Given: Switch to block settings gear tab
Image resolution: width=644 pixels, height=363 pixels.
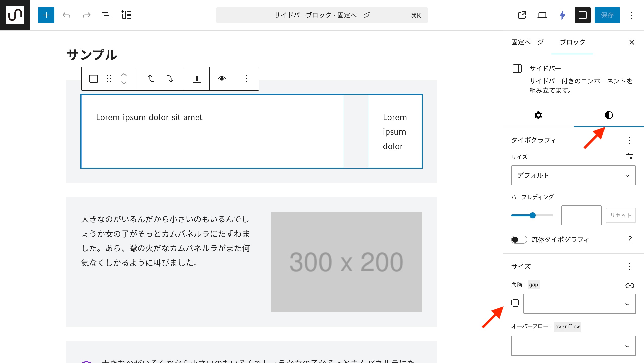Looking at the screenshot, I should point(538,115).
